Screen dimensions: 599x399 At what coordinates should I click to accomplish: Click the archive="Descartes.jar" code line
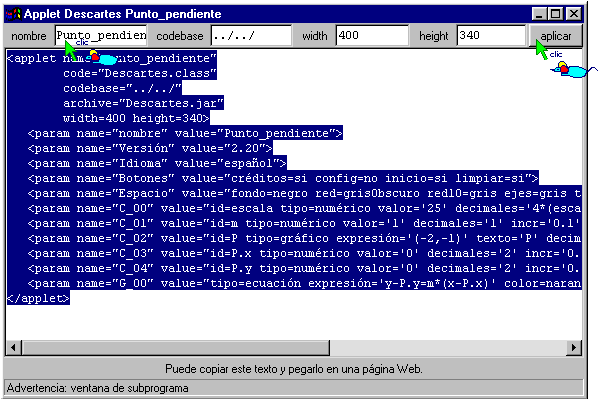pos(143,103)
